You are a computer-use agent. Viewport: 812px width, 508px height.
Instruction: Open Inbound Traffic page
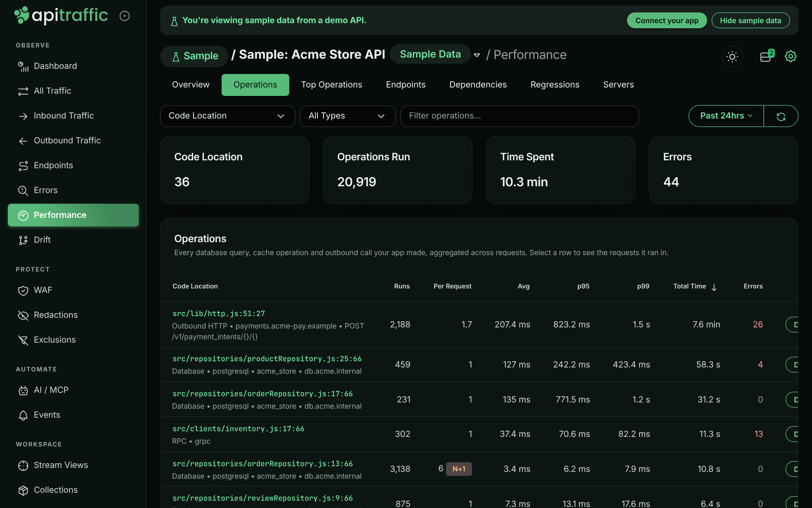click(73, 116)
